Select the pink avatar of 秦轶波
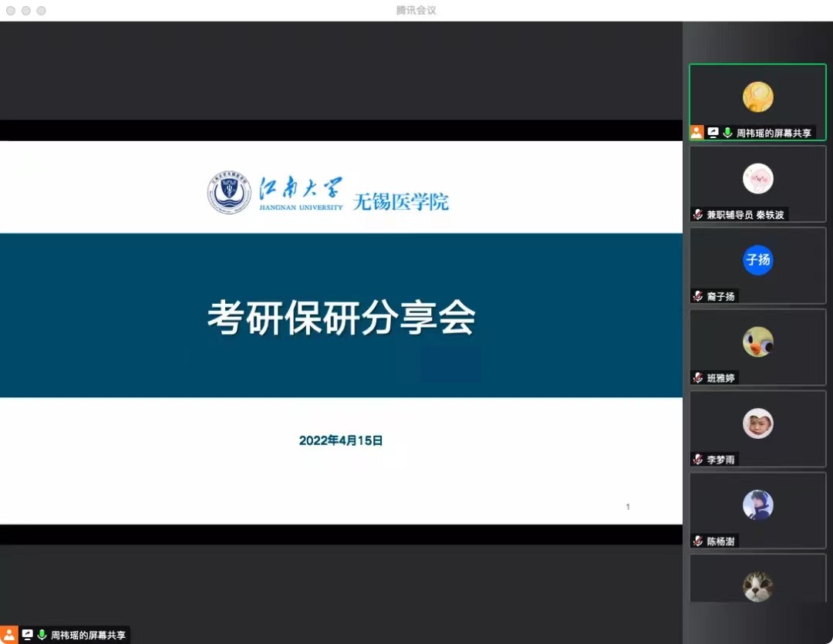This screenshot has height=644, width=833. [x=757, y=178]
